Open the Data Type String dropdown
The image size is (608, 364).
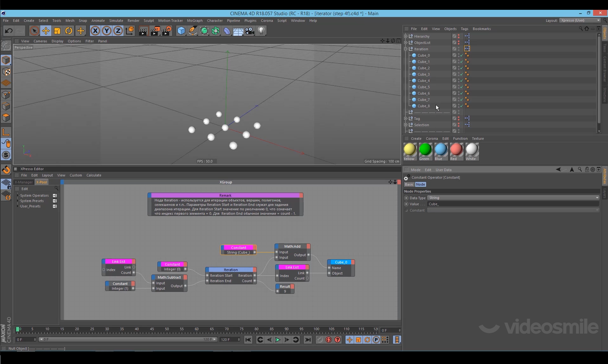point(513,198)
